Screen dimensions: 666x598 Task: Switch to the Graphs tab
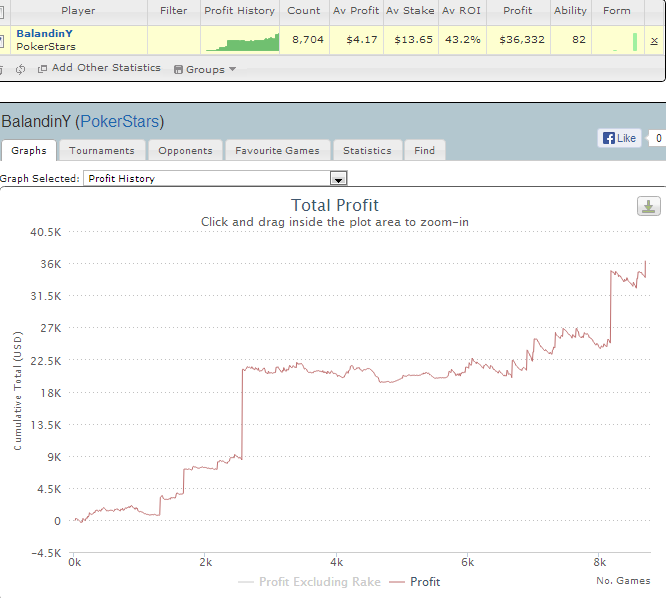[28, 150]
